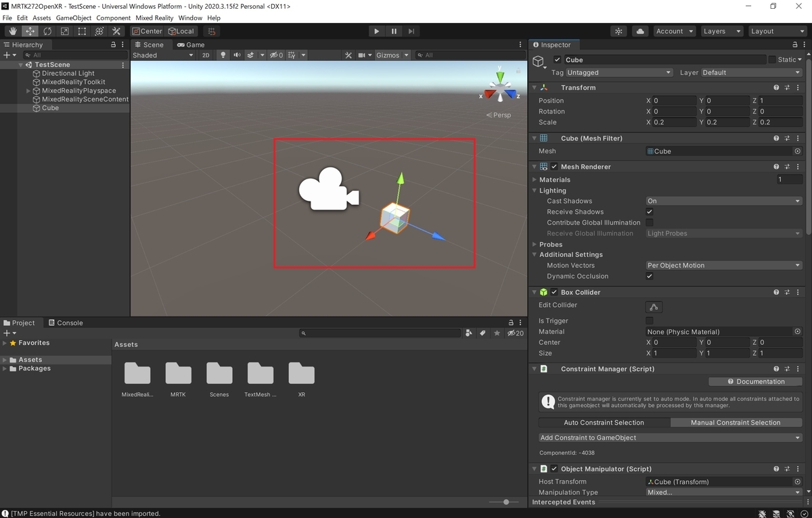
Task: Open the Layout dropdown
Action: [777, 31]
